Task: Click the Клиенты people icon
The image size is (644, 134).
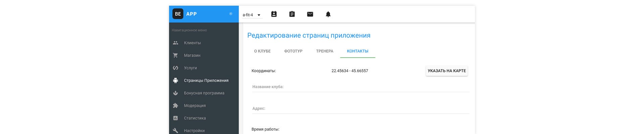Action: 175,43
